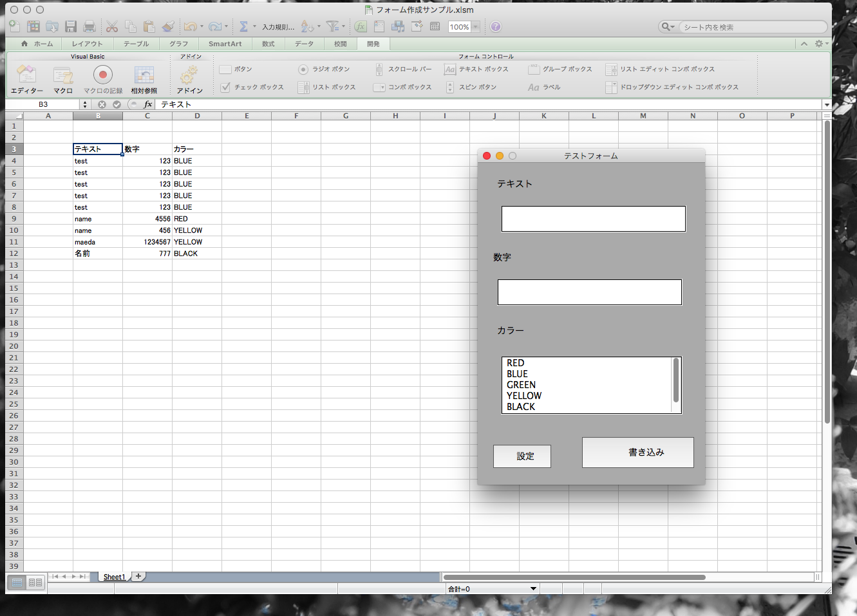Click the テキスト input field in form
The width and height of the screenshot is (857, 616).
(593, 219)
